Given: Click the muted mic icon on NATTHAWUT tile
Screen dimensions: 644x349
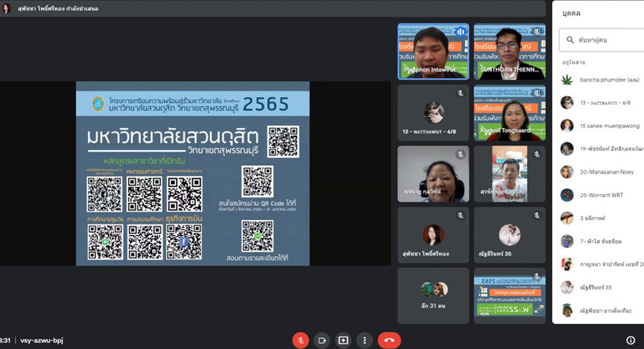Looking at the screenshot, I should (460, 94).
